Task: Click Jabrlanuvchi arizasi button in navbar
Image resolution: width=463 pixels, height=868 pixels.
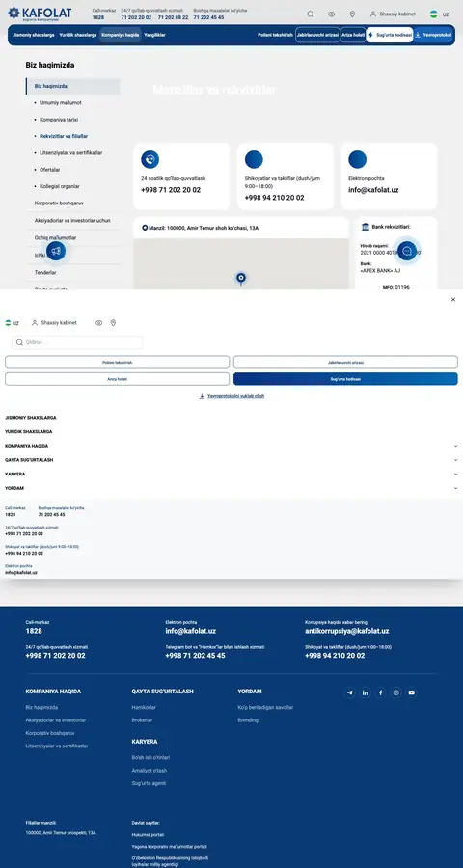Action: [317, 35]
